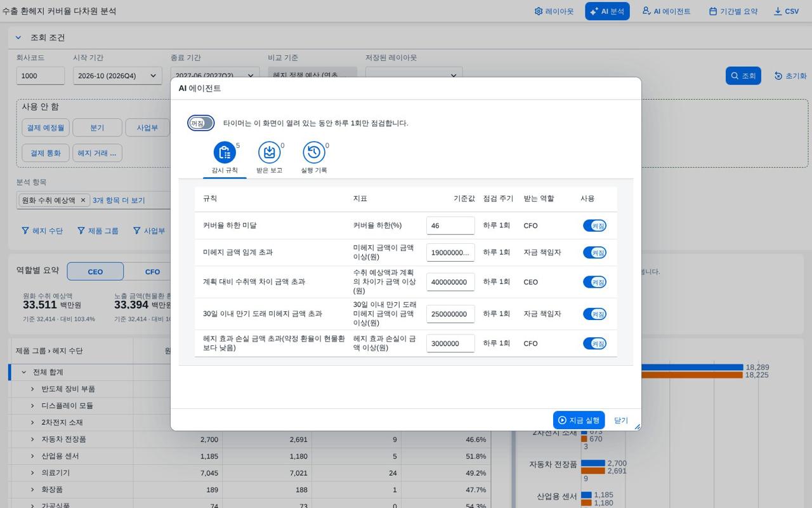Disable the 미헤지 금액 임계 초과 rule
Image resolution: width=812 pixels, height=508 pixels.
(594, 253)
